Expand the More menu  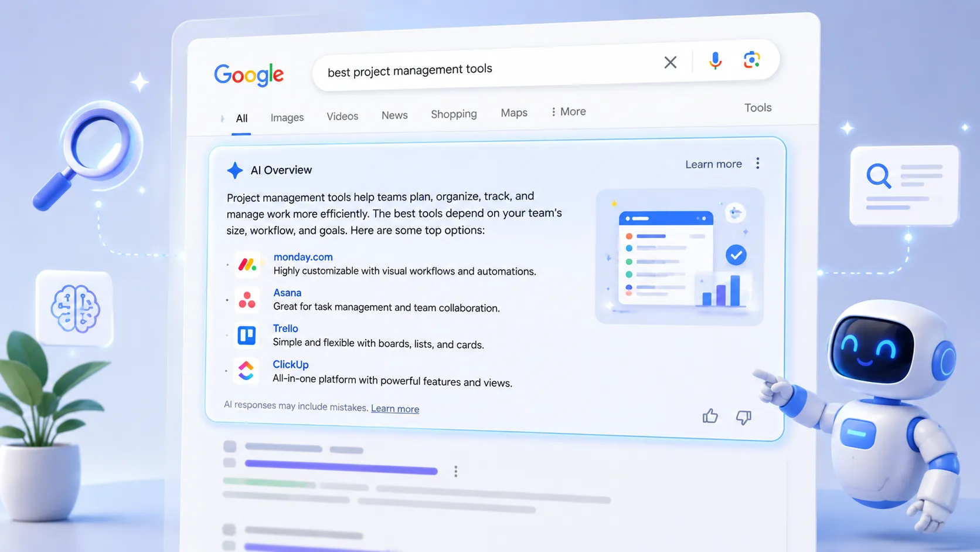(x=568, y=111)
